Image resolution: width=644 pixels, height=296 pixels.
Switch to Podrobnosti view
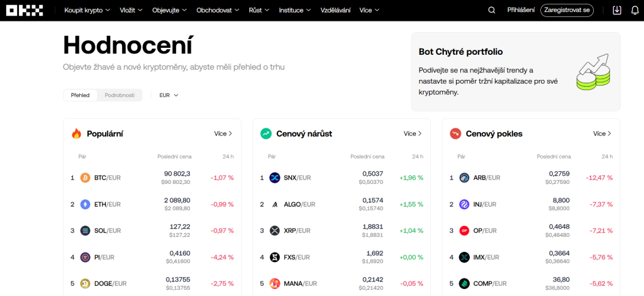[x=119, y=95]
